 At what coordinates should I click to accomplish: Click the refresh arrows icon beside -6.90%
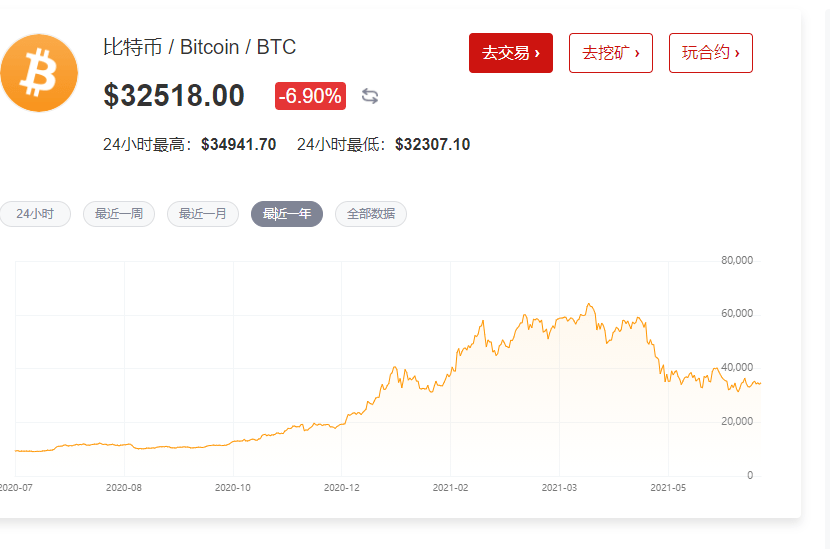click(369, 96)
